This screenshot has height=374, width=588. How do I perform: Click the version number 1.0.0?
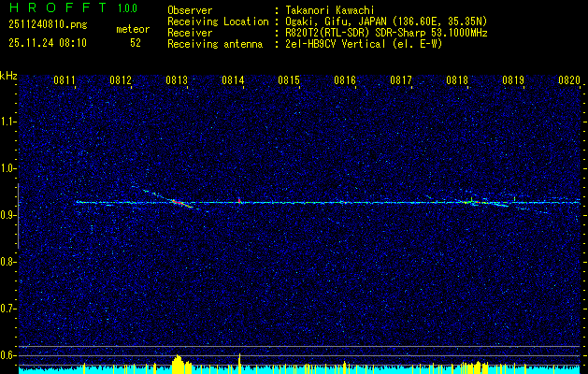point(127,7)
